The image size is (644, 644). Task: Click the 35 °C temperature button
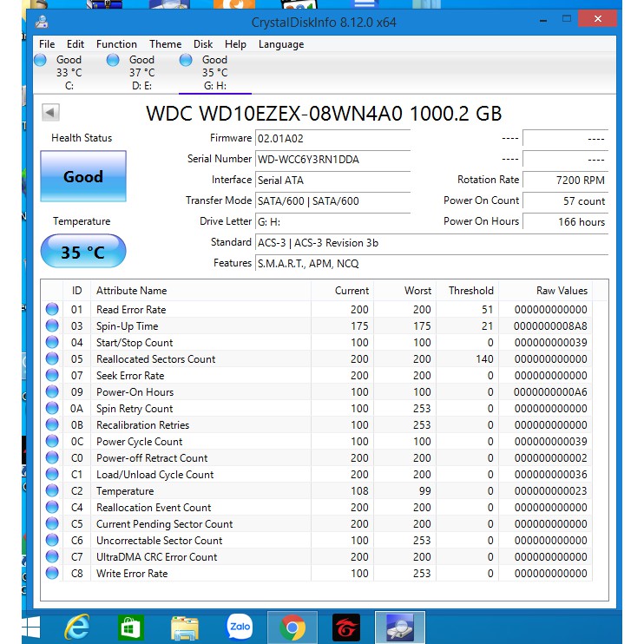[83, 251]
